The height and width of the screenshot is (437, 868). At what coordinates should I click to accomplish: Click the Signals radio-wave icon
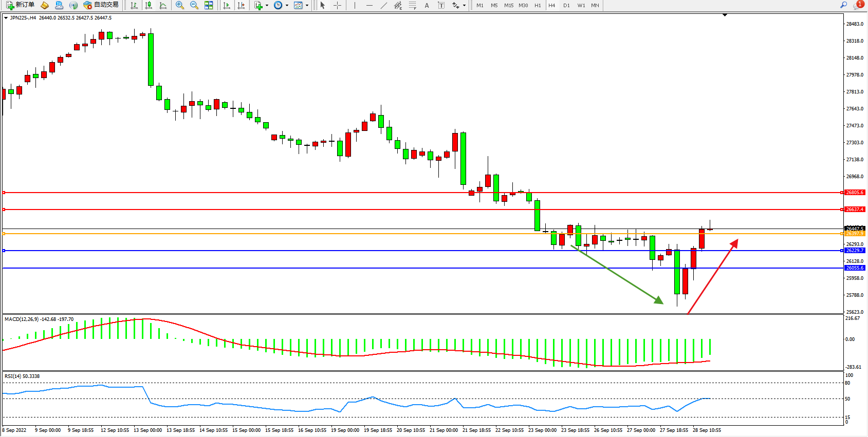click(x=73, y=5)
